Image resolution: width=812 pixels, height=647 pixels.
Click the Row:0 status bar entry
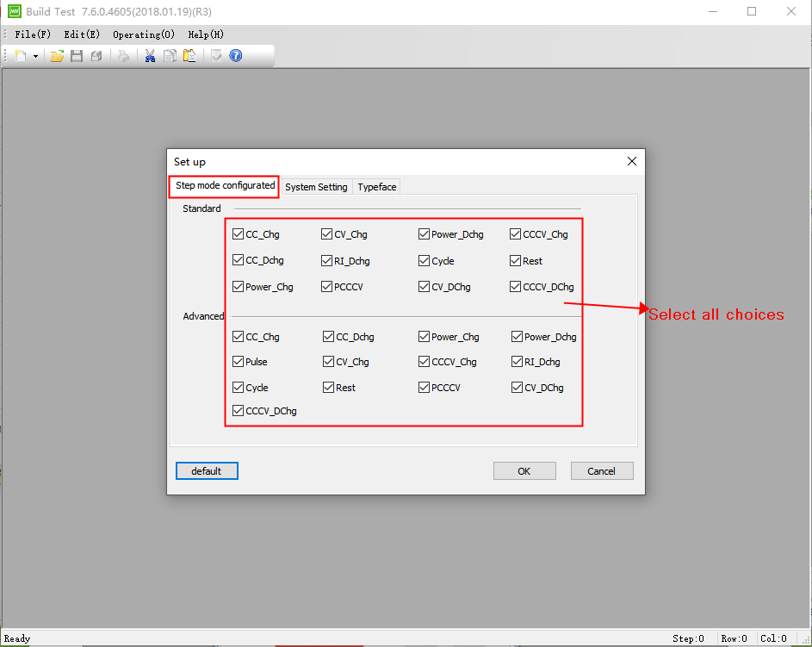click(x=734, y=638)
